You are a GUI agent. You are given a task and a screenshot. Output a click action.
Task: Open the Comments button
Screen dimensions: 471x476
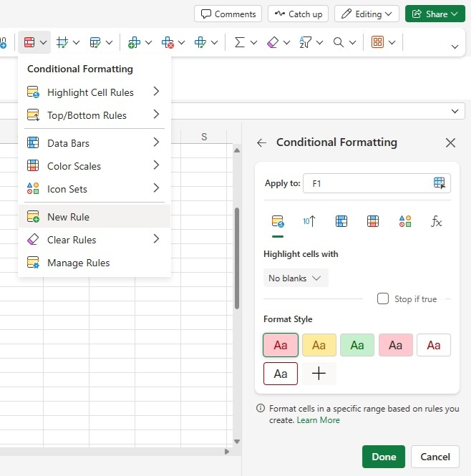pyautogui.click(x=228, y=14)
